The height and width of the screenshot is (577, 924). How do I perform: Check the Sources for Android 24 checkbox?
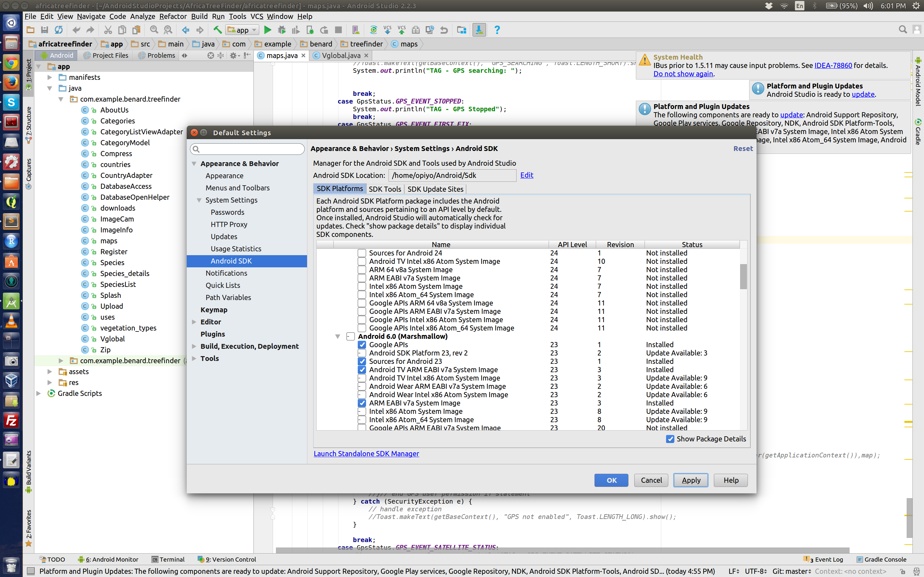point(362,253)
